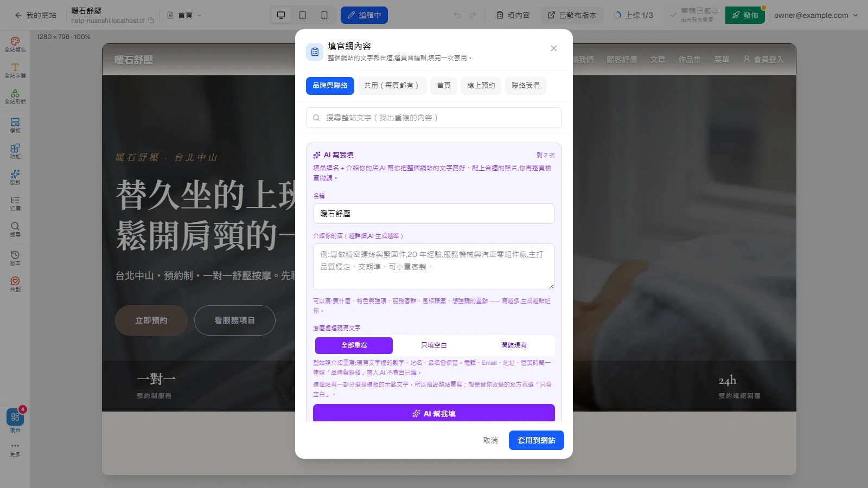Image resolution: width=868 pixels, height=488 pixels.
Task: Open the 功能 features panel
Action: pos(15,151)
